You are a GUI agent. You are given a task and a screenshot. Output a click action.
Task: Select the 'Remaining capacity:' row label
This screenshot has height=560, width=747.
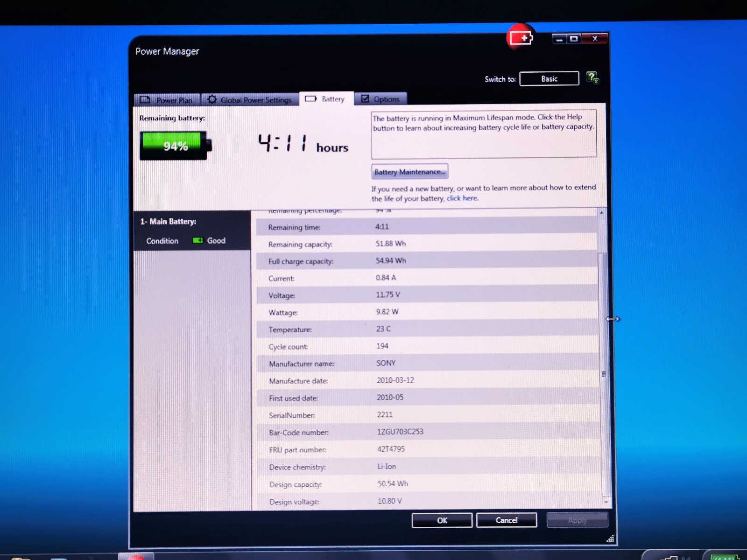(300, 244)
